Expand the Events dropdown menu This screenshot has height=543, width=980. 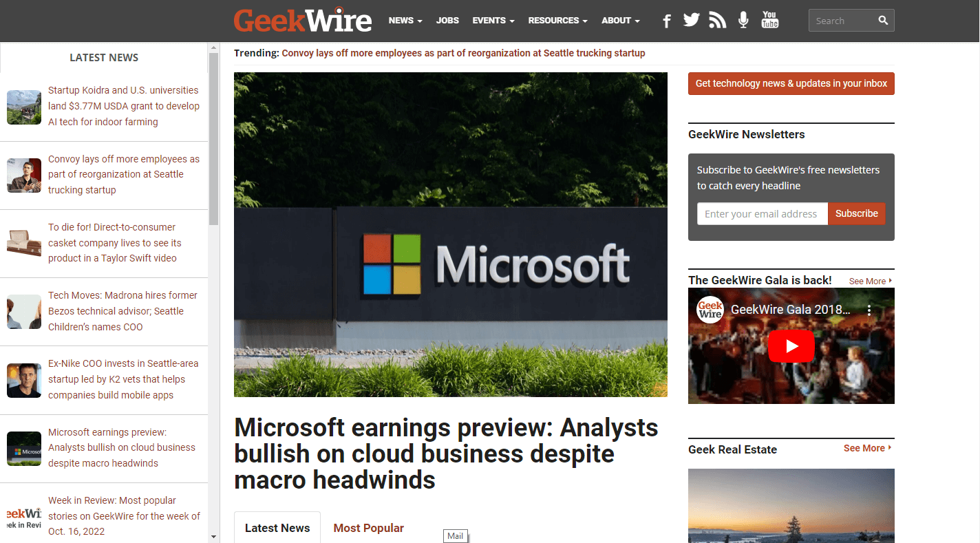tap(493, 21)
